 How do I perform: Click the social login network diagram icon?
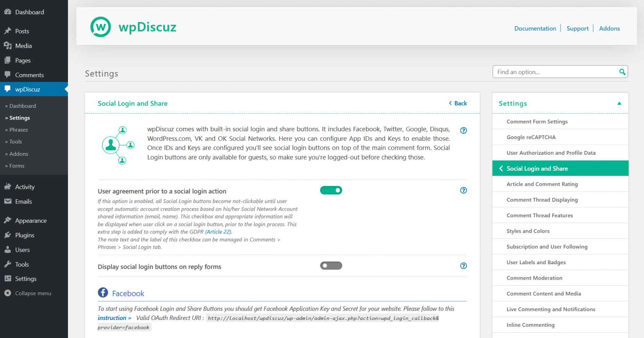[x=119, y=145]
